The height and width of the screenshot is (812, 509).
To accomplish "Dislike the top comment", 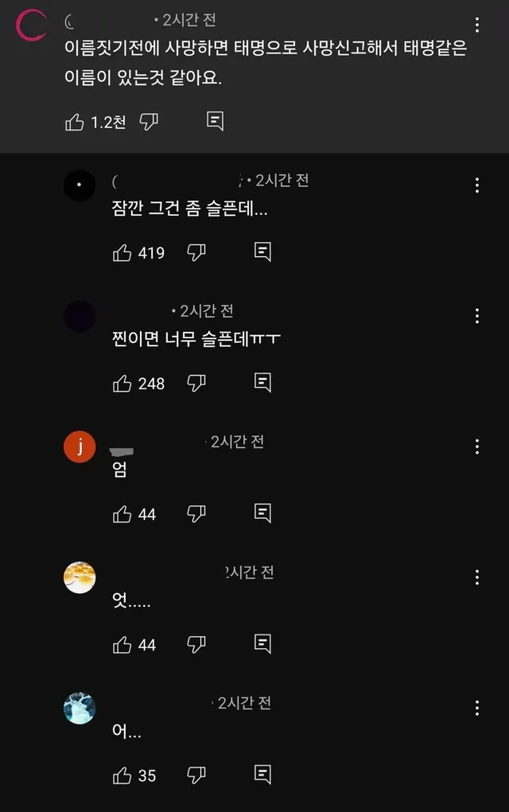I will [150, 121].
